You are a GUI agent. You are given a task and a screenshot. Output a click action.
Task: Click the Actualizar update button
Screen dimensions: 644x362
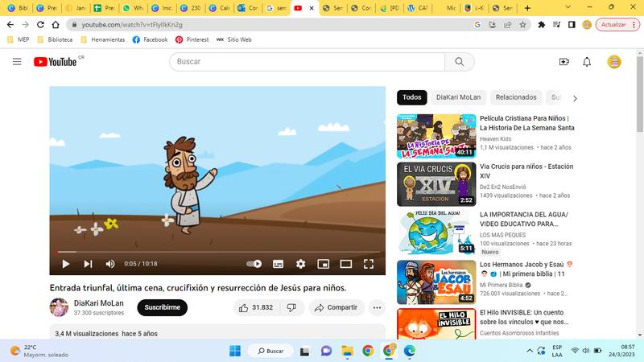click(x=617, y=25)
